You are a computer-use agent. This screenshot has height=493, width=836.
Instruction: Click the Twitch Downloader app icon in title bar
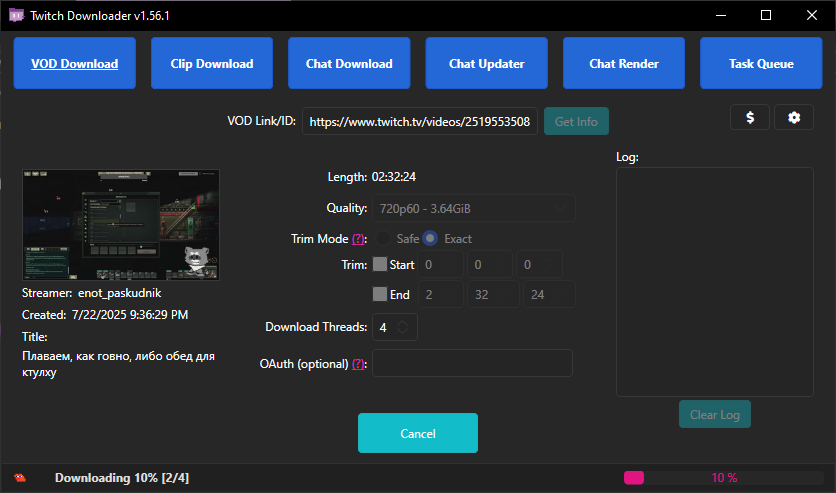17,15
